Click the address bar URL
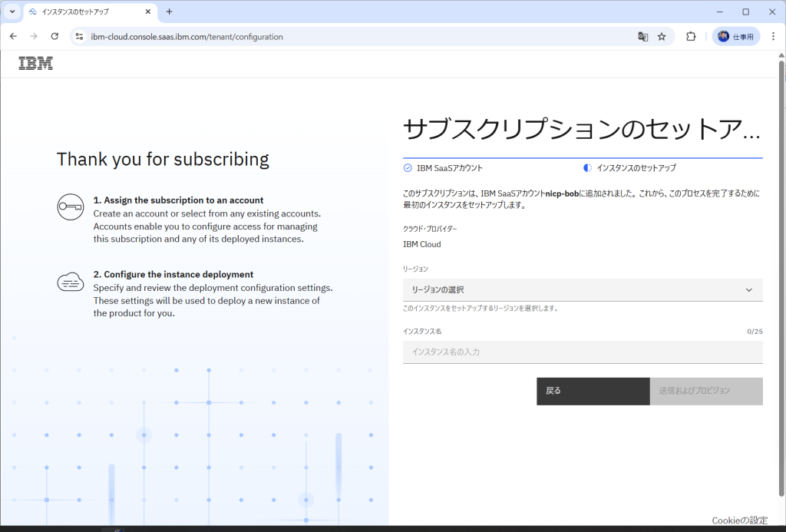Screen dimensions: 786x532 187,37
